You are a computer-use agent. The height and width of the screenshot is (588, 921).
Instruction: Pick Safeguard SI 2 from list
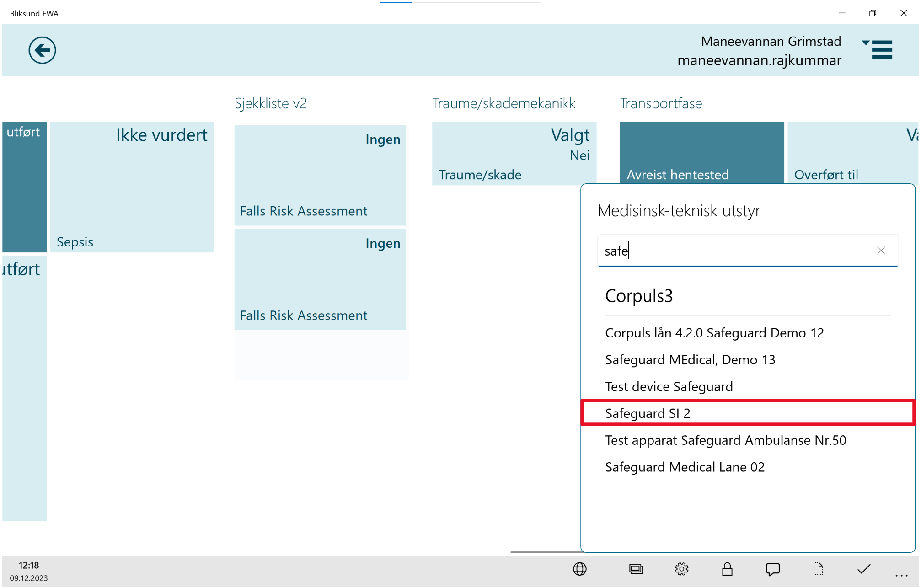tap(748, 413)
